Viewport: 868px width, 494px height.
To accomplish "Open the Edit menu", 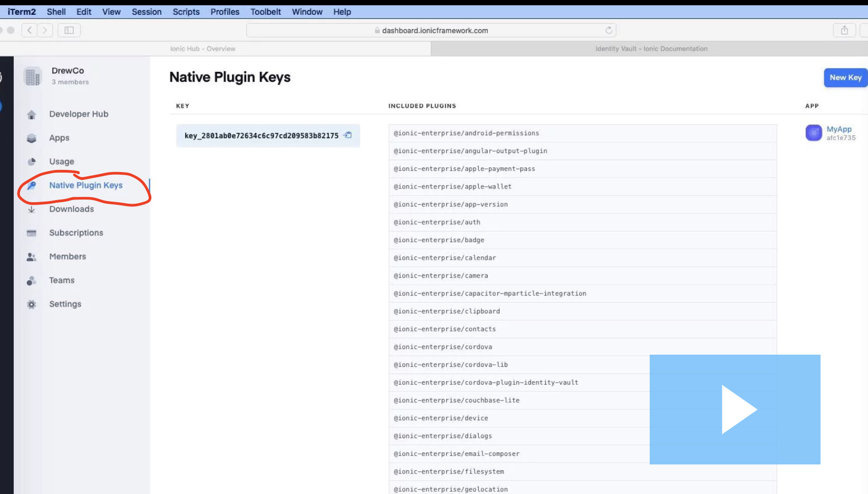I will (84, 12).
